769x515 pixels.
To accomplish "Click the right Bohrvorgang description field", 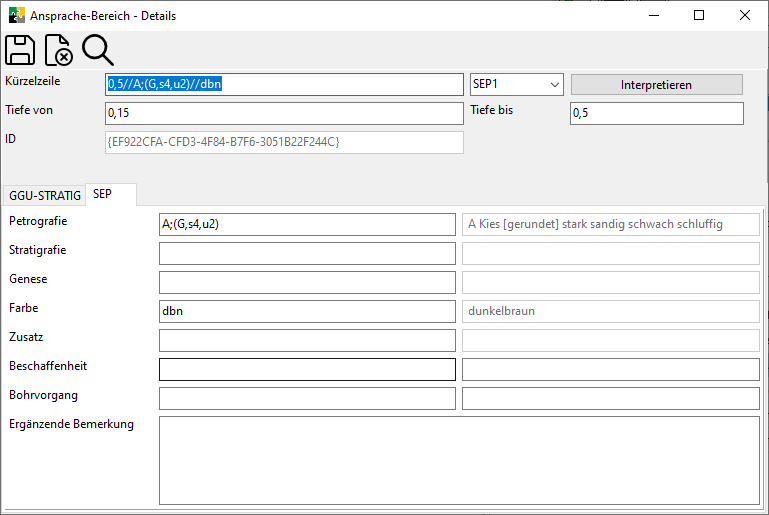I will [x=610, y=398].
